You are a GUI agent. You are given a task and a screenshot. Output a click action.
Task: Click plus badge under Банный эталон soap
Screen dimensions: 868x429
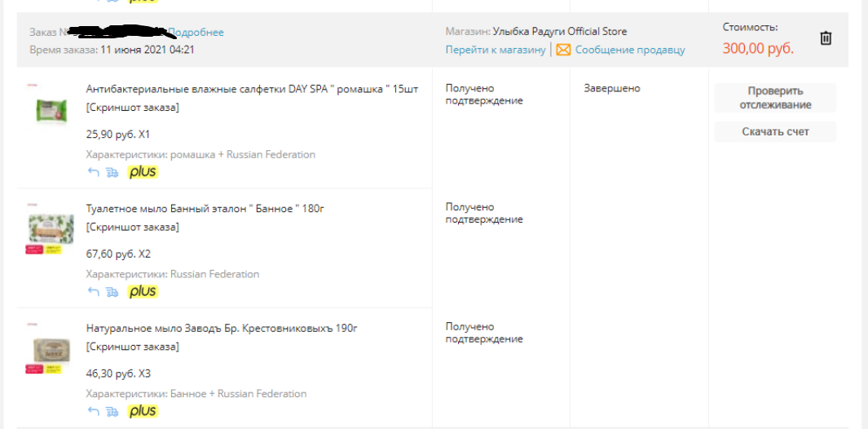143,291
